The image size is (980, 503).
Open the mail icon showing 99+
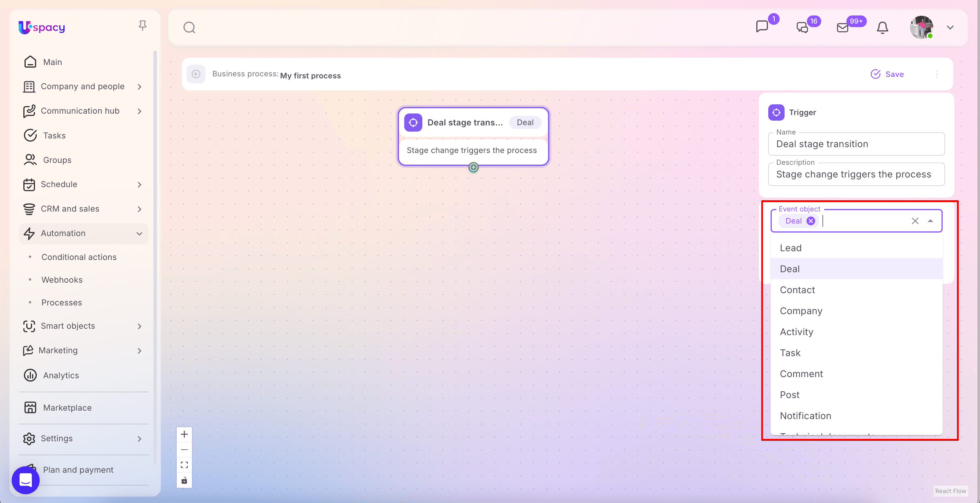842,28
